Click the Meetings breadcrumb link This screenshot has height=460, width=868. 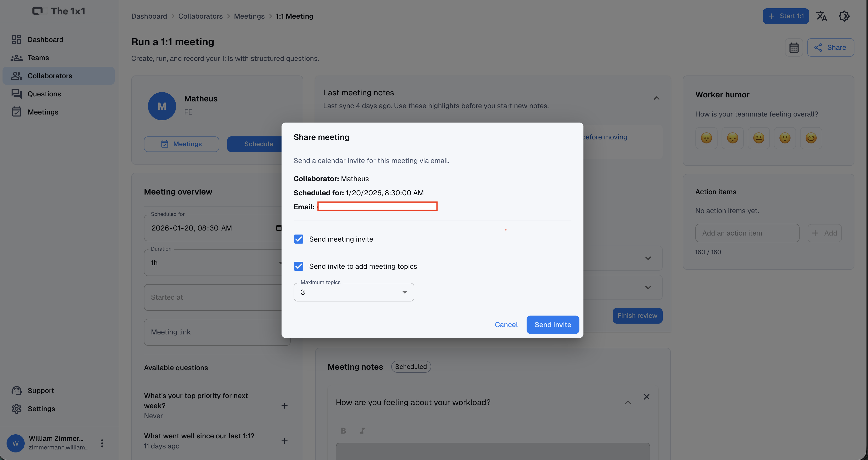pyautogui.click(x=249, y=16)
